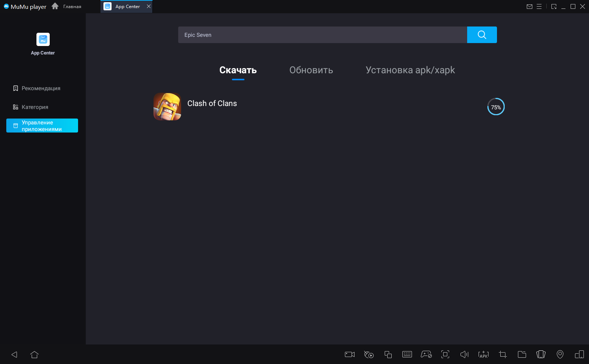Switch to the Скачать tab

238,70
